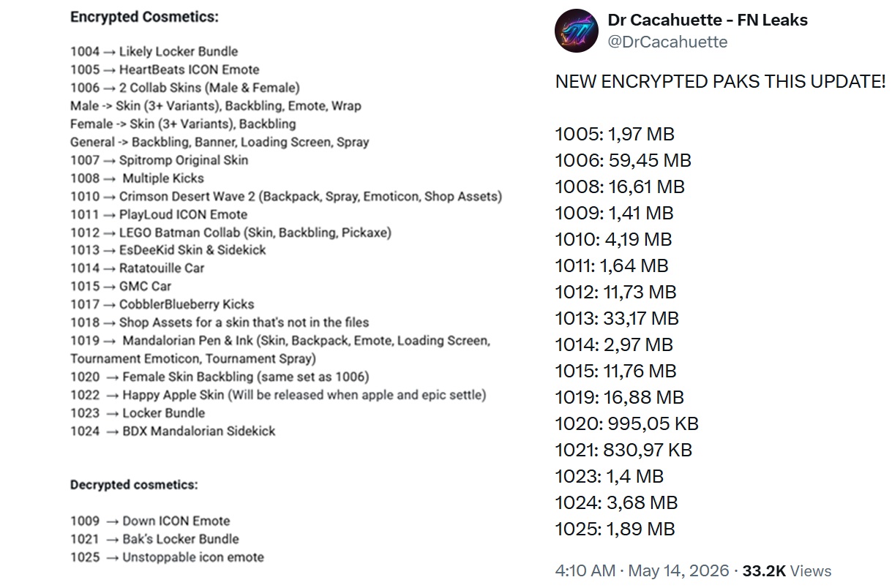Click the 1024 BDX Mandalorian Sidekick line
This screenshot has height=588, width=892.
pos(173,431)
